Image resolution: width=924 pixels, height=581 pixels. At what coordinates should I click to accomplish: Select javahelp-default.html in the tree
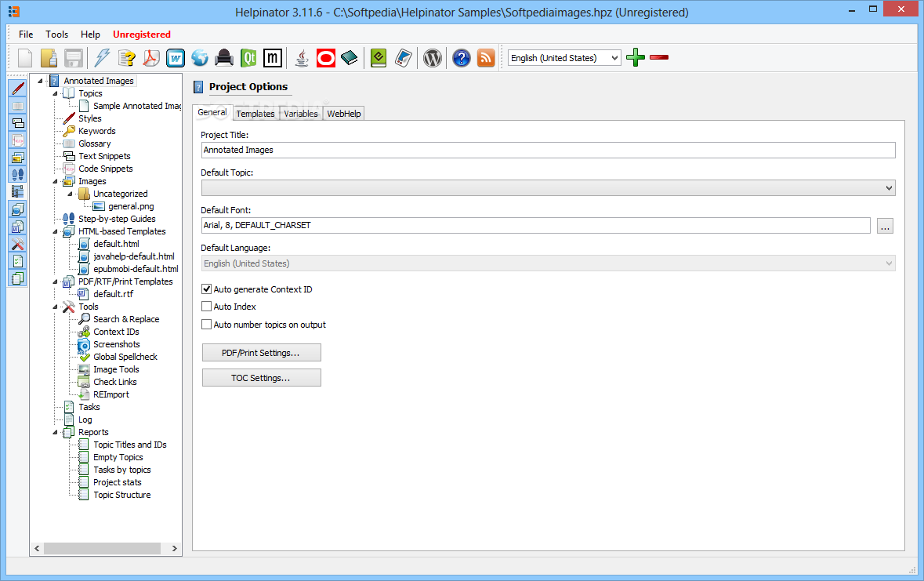coord(134,256)
